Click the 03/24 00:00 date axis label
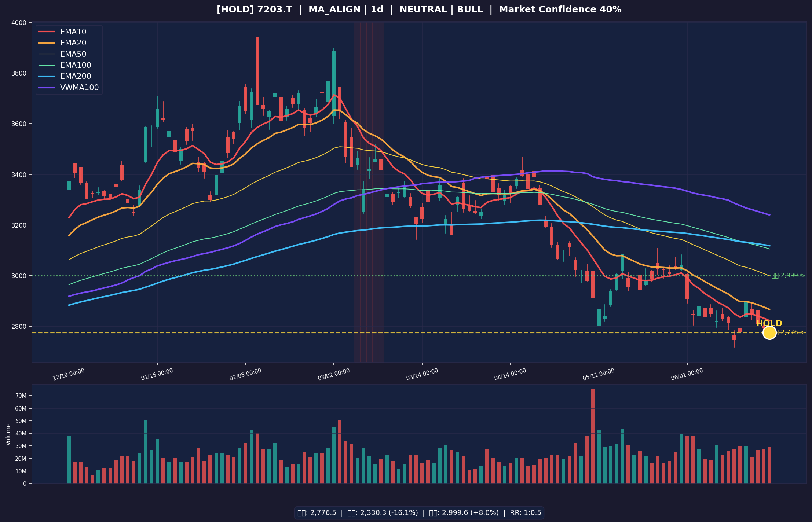Screen dimensions: 812x522 (x=422, y=375)
